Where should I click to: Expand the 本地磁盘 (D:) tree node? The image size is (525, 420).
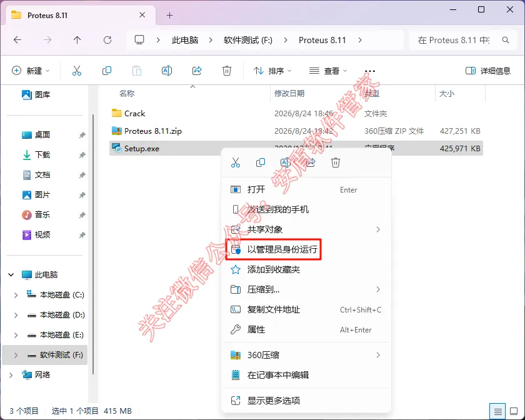click(x=16, y=315)
